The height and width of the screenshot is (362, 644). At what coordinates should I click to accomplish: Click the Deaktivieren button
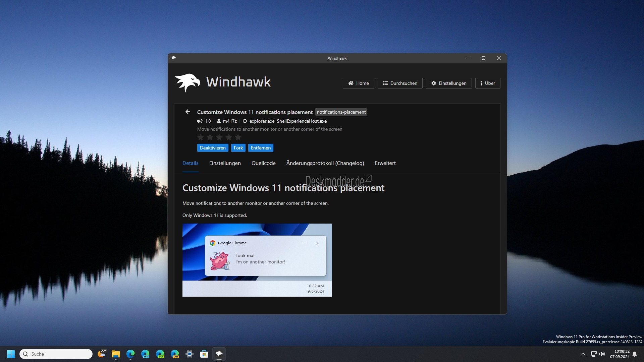coord(213,148)
